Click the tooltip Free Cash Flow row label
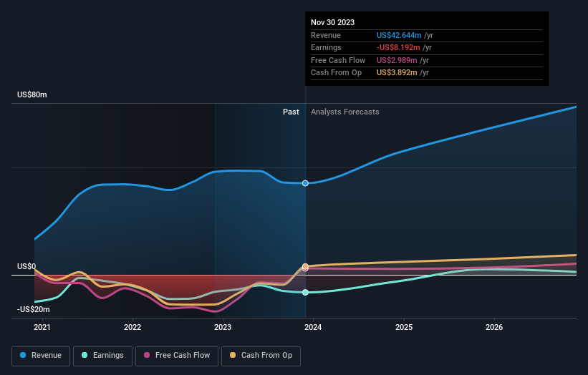This screenshot has width=588, height=375. tap(338, 60)
